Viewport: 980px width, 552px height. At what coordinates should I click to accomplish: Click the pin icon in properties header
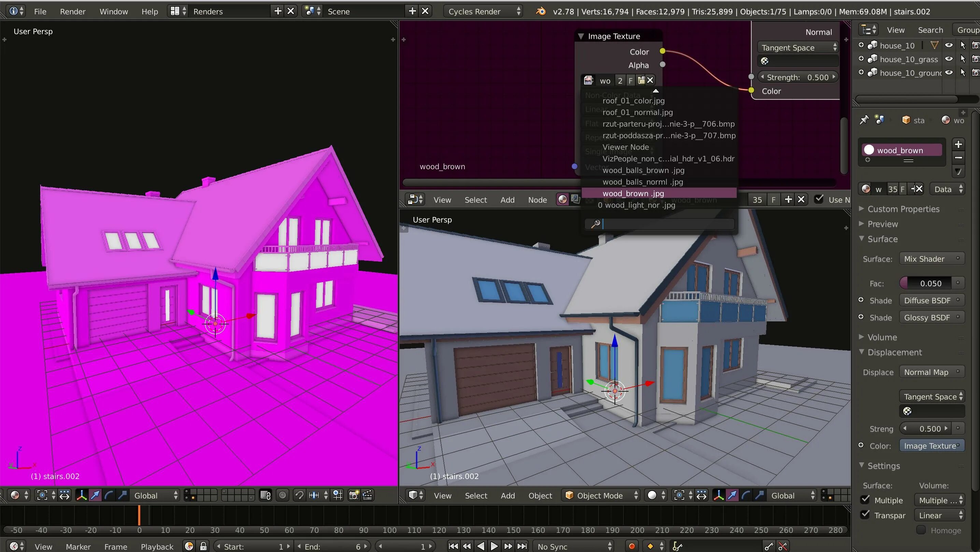pos(864,120)
